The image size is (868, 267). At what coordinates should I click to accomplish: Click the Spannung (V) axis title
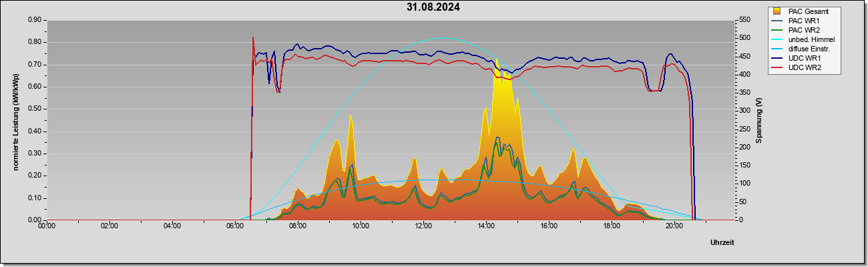[759, 120]
